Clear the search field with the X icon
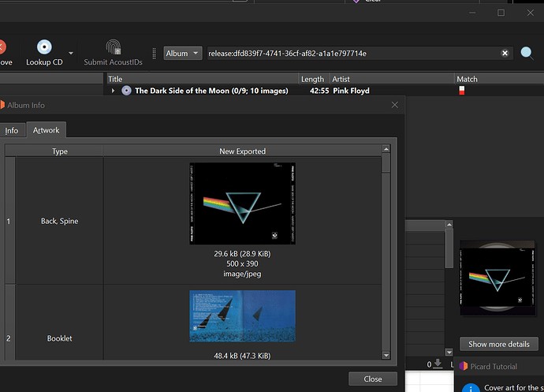 point(505,53)
